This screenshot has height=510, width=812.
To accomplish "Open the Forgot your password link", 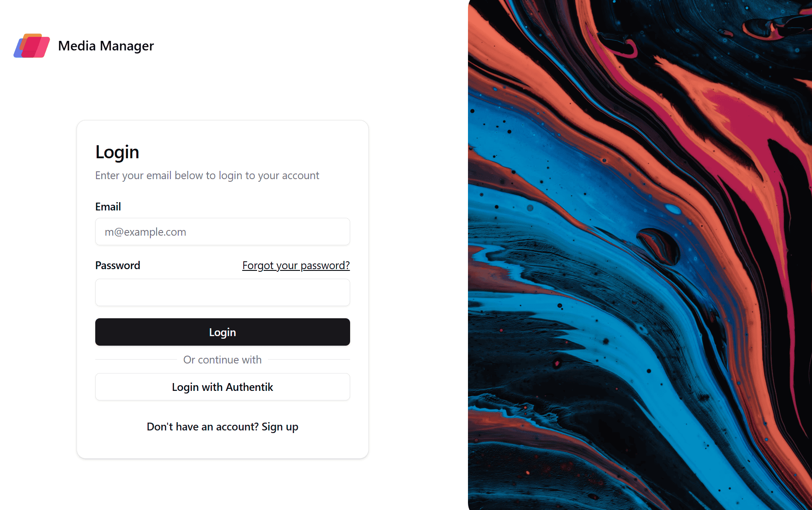I will click(x=296, y=265).
